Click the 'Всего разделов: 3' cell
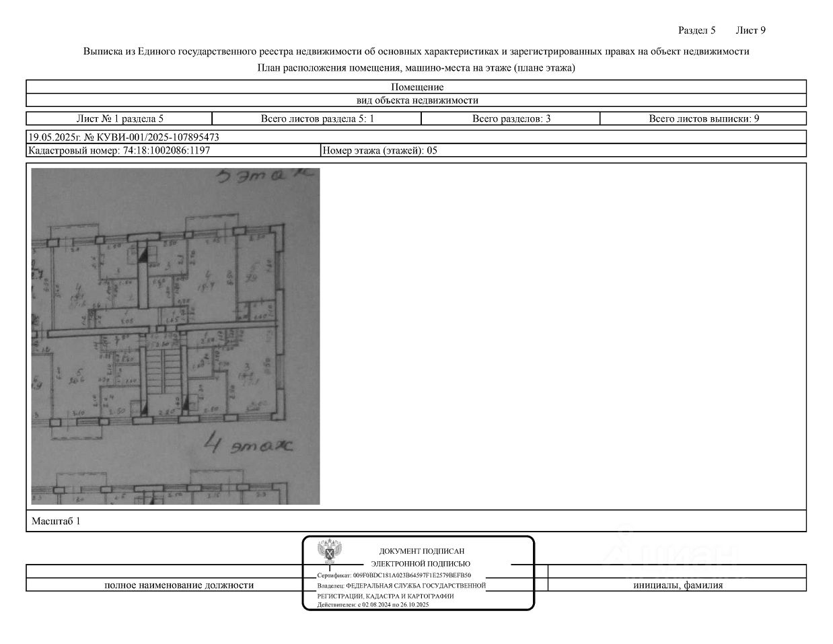Screen dimensions: 833x644 511,119
